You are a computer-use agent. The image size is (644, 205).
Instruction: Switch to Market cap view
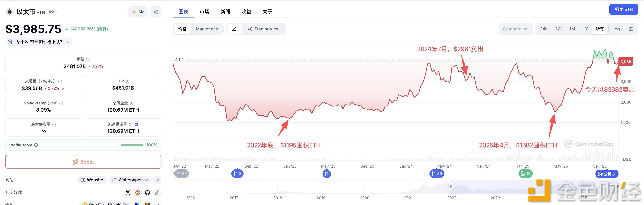207,29
